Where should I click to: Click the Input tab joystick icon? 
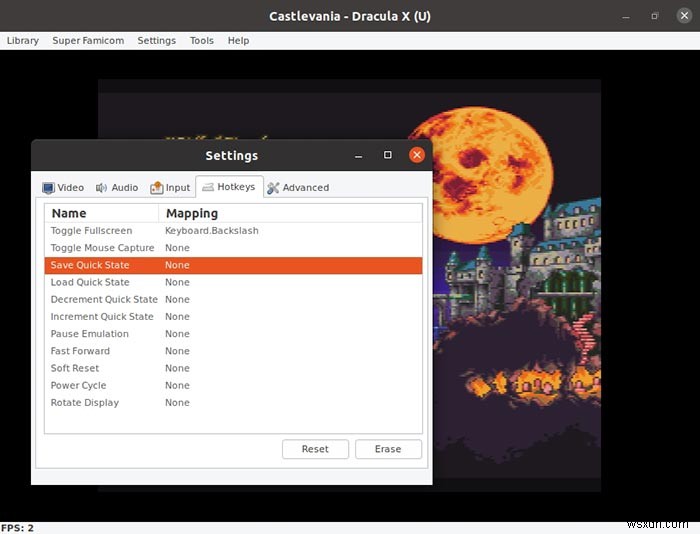[156, 188]
